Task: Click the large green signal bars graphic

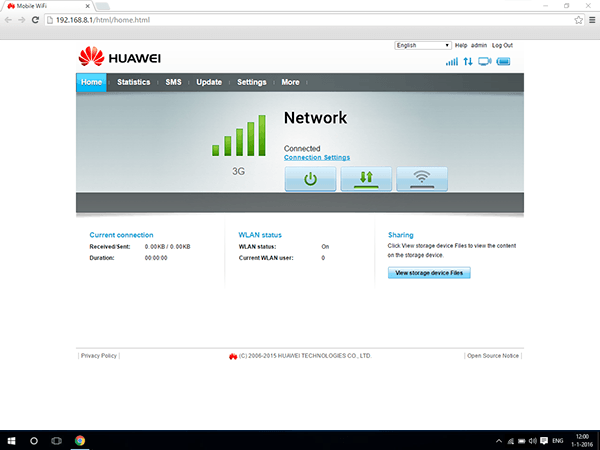Action: tap(239, 135)
